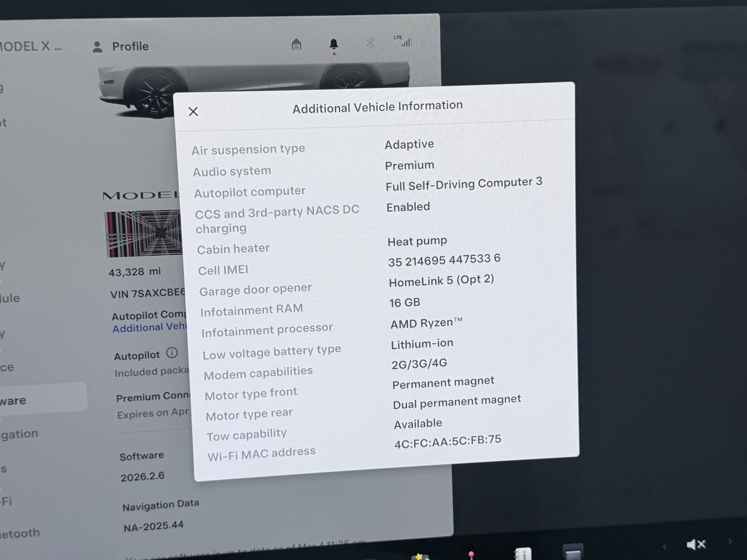Tap the LTE signal strength icon
This screenshot has width=747, height=560.
404,41
